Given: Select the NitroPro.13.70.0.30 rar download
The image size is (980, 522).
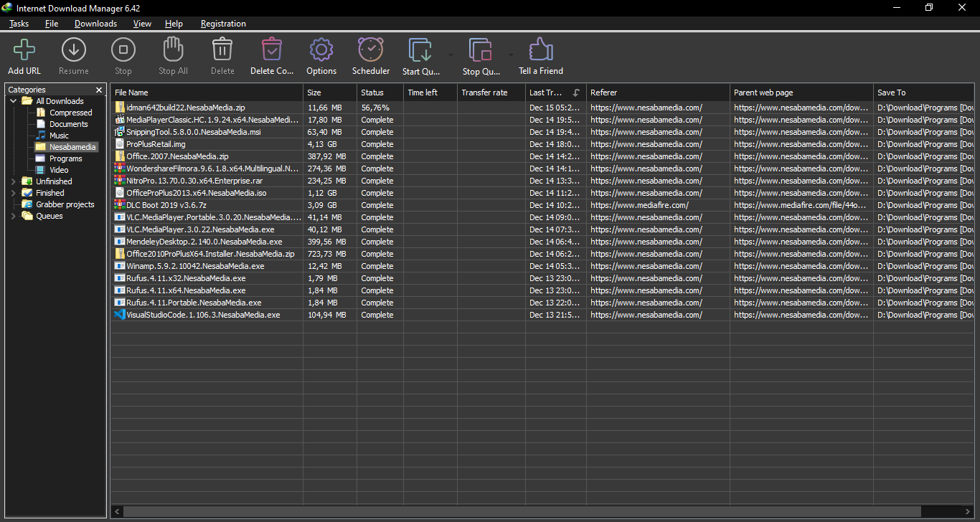Looking at the screenshot, I should click(542, 181).
